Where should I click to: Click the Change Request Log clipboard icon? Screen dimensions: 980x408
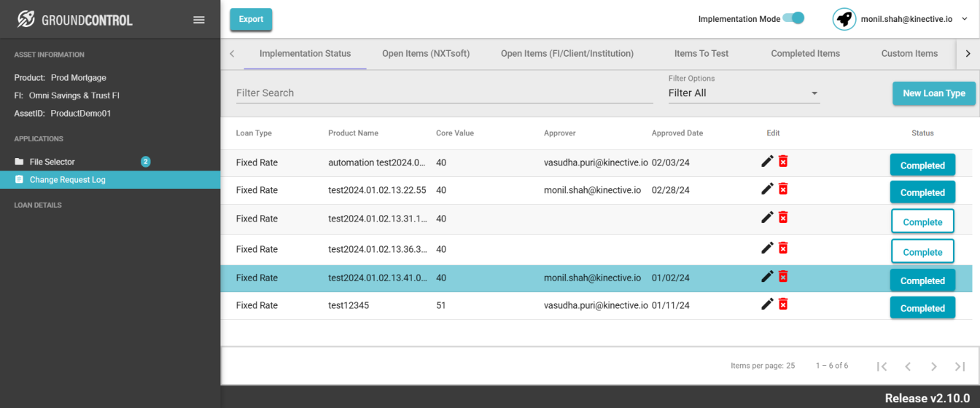(x=19, y=180)
